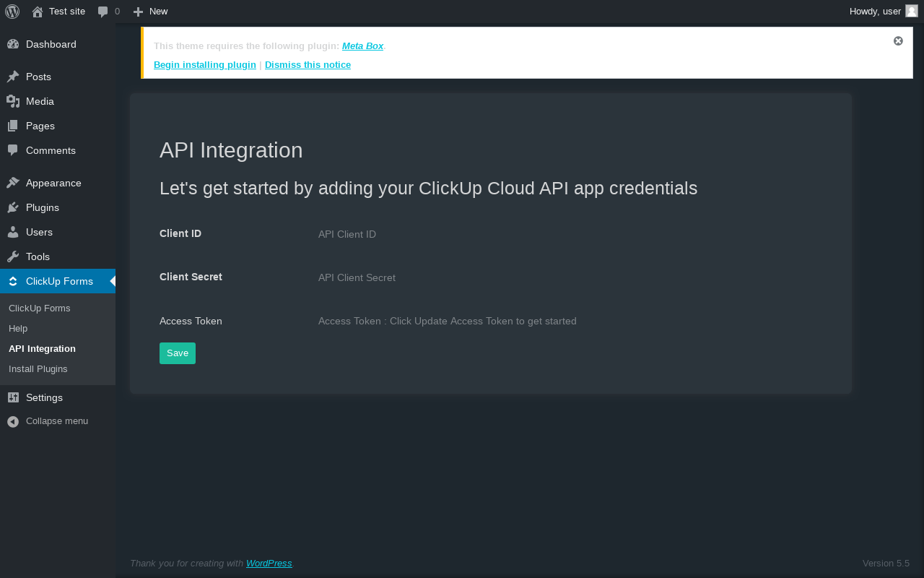Screen dimensions: 924x578
Task: Click Begin installing plugin link
Action: (x=205, y=65)
